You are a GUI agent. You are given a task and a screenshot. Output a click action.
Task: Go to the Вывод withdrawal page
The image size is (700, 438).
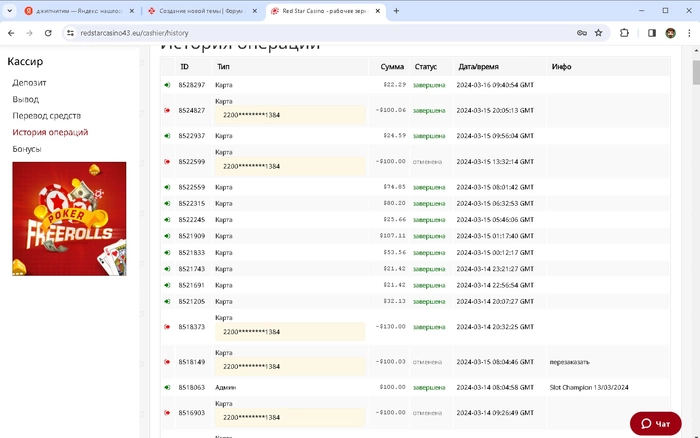[25, 99]
